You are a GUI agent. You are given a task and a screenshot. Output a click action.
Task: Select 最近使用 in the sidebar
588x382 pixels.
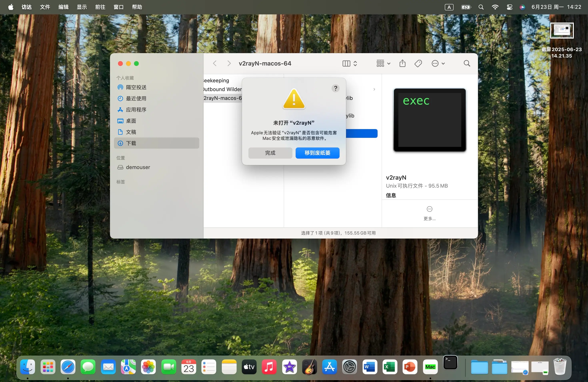point(157,98)
